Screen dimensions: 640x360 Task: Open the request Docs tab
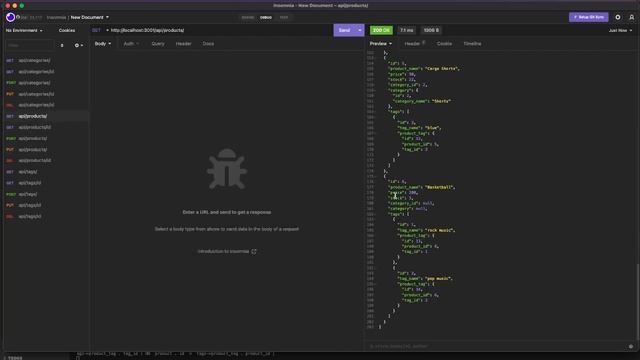tap(208, 44)
